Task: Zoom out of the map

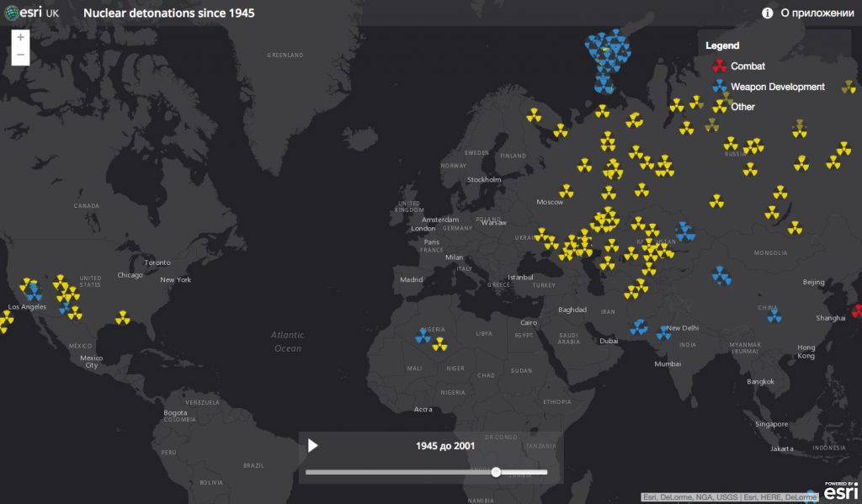Action: pyautogui.click(x=21, y=57)
